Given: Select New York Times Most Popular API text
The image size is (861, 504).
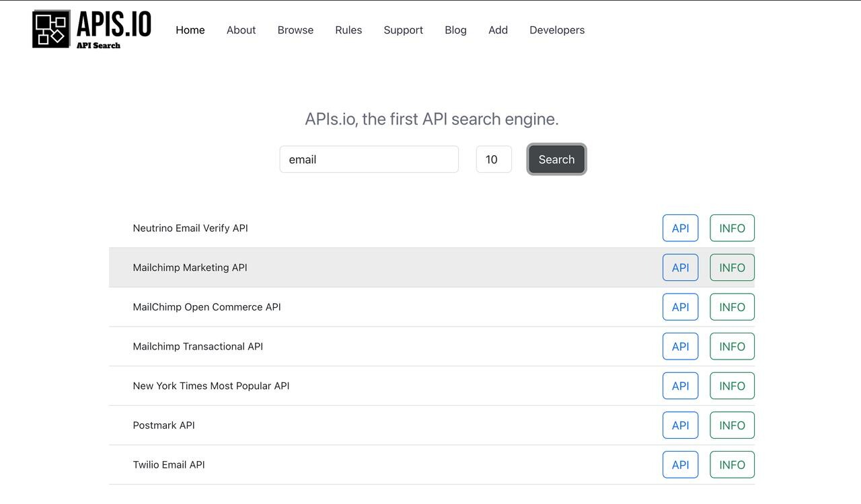Looking at the screenshot, I should [x=211, y=386].
